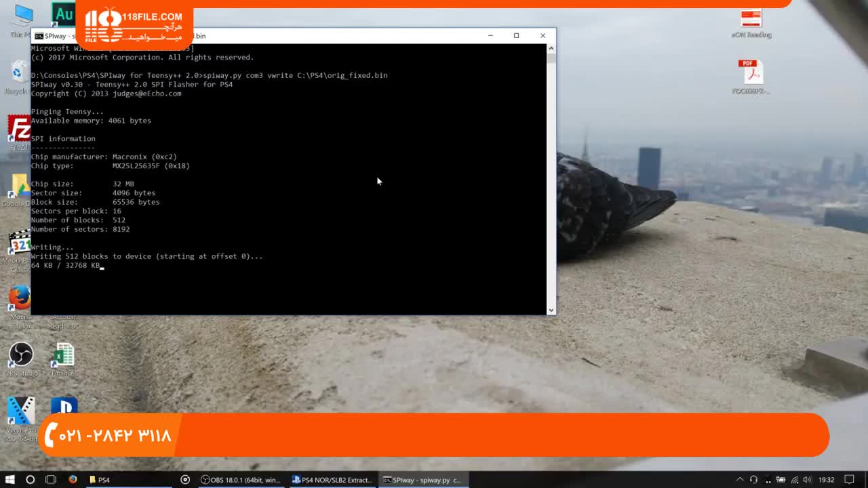
Task: Click the 'Sector size: 4096 bytes' line
Action: click(93, 193)
